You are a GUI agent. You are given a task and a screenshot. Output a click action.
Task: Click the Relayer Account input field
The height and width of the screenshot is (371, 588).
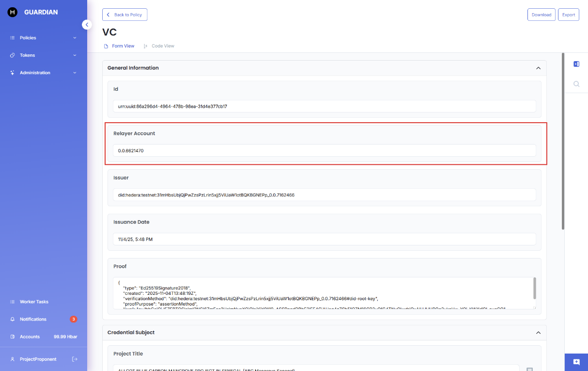click(324, 150)
